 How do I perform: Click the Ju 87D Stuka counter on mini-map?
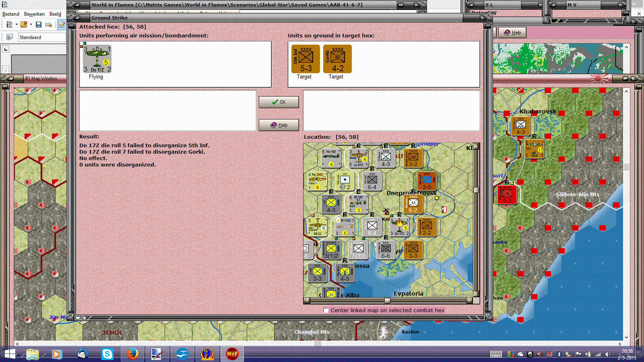[x=358, y=158]
